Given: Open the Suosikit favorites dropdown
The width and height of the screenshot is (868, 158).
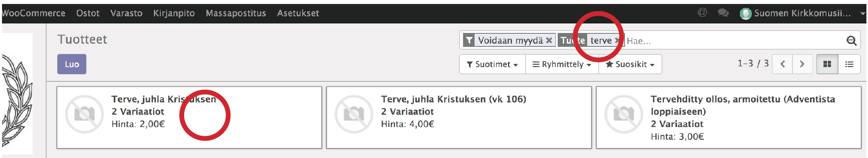Looking at the screenshot, I should pos(631,64).
